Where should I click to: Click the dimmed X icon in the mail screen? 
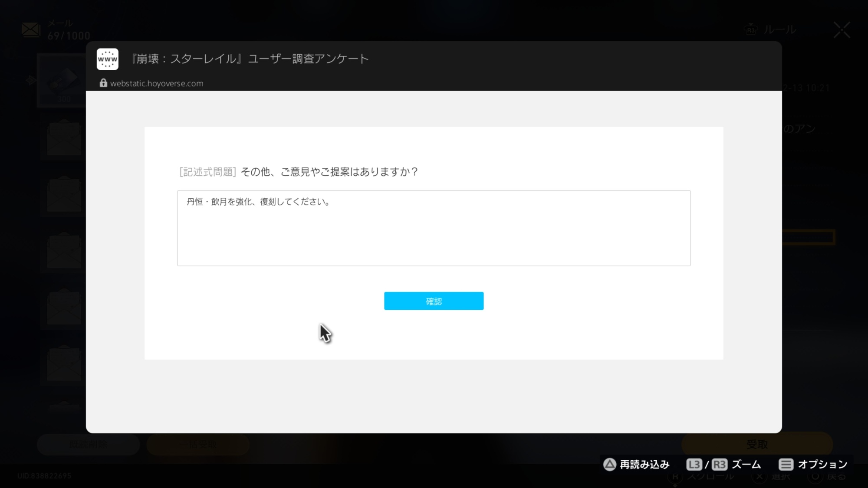pyautogui.click(x=842, y=30)
